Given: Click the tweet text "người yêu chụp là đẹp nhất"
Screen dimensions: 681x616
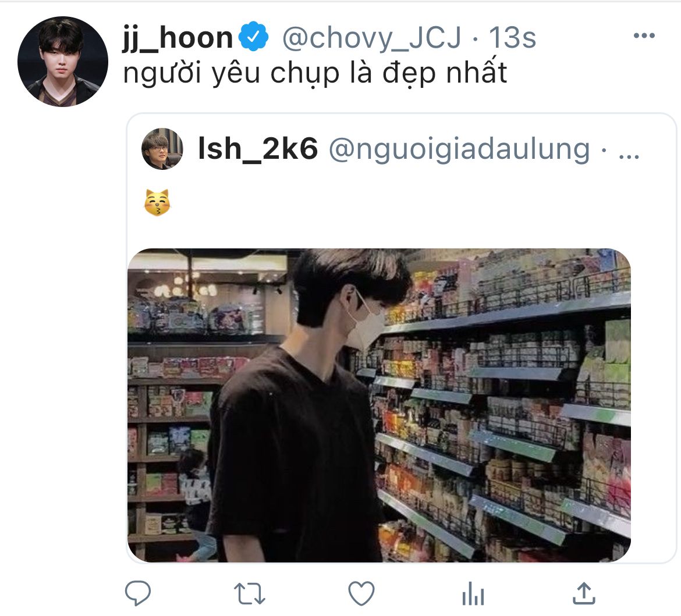Looking at the screenshot, I should tap(315, 73).
